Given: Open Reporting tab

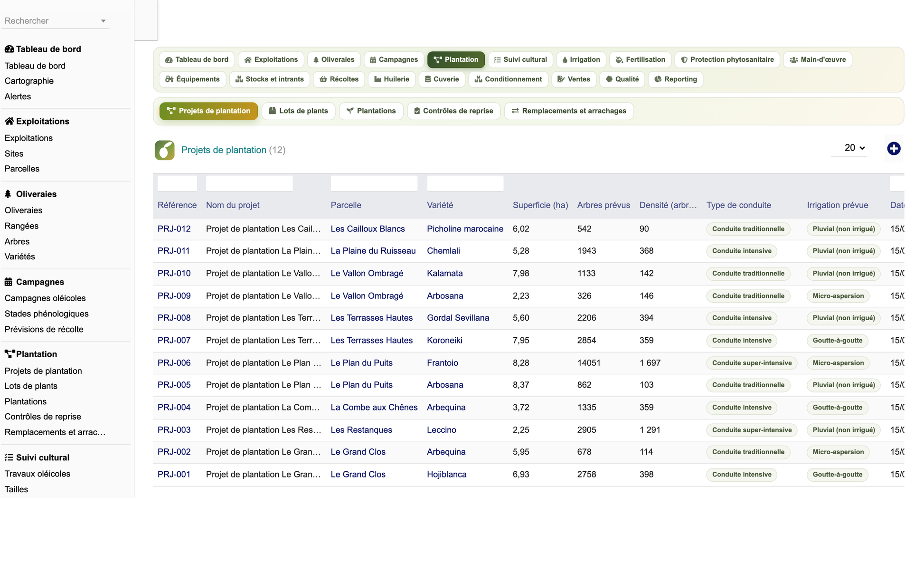Looking at the screenshot, I should [675, 79].
